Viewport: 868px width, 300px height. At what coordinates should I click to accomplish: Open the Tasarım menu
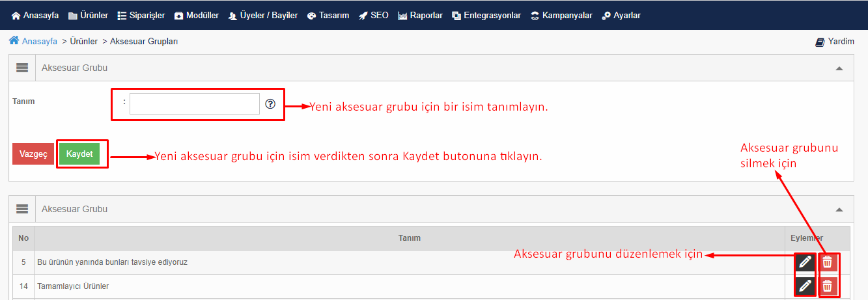[328, 15]
